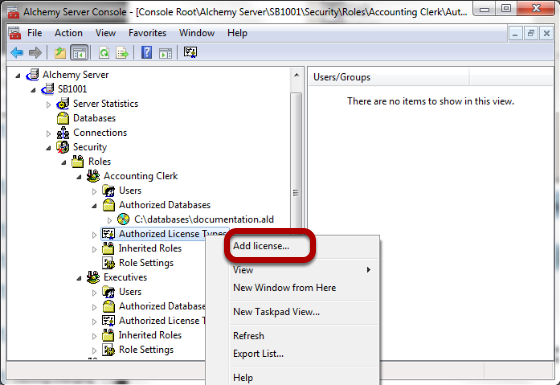Click the Role Settings icon under Accounting Clerk
The height and width of the screenshot is (385, 560).
tap(108, 262)
